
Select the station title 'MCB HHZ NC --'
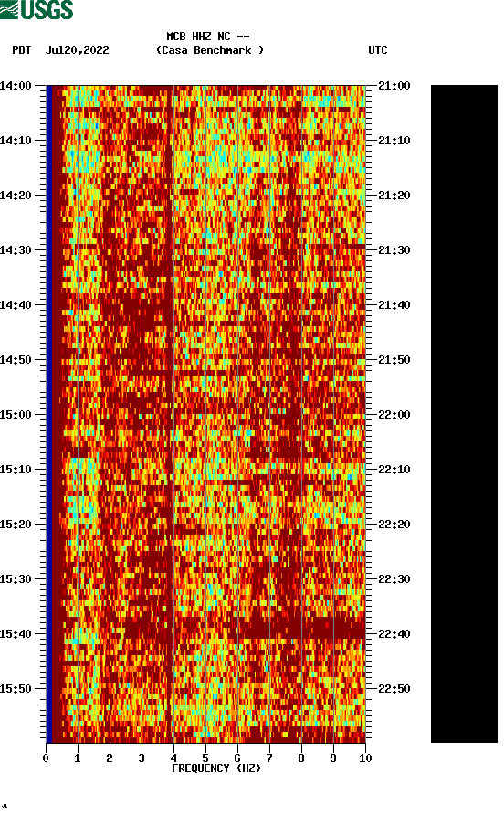pyautogui.click(x=208, y=37)
